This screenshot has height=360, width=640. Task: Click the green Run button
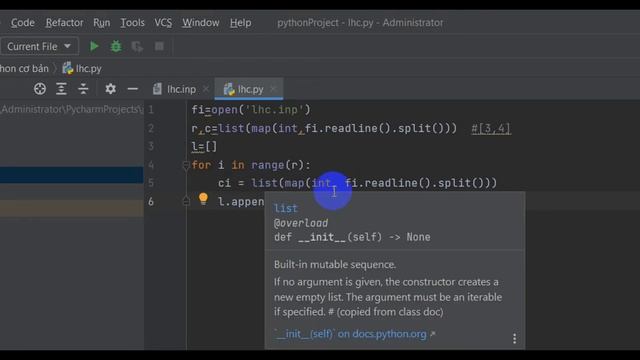click(94, 46)
